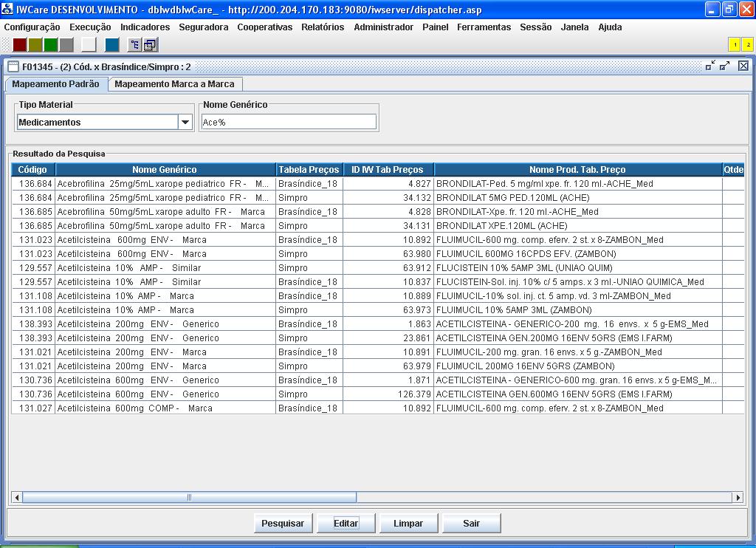Sort by the Nome Genérico column header
756x548 pixels.
coord(165,169)
